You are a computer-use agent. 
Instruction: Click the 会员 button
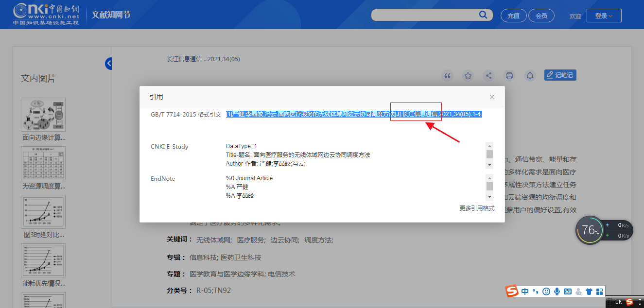pyautogui.click(x=541, y=16)
